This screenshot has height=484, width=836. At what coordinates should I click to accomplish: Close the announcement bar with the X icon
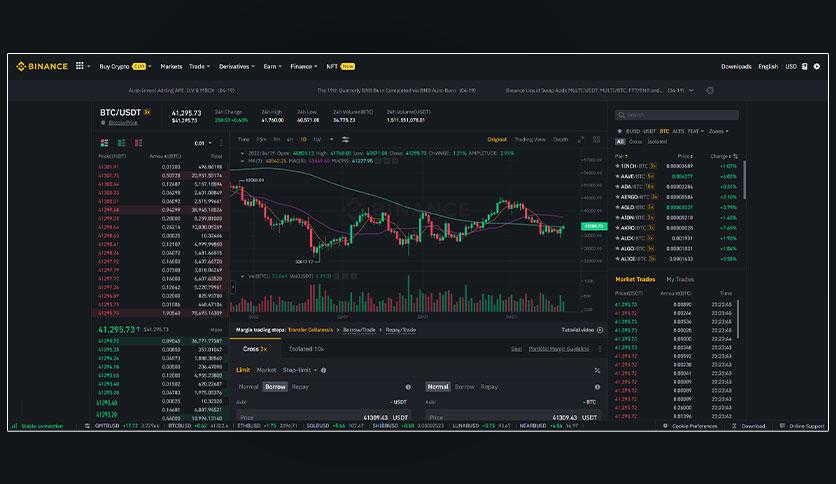point(710,91)
